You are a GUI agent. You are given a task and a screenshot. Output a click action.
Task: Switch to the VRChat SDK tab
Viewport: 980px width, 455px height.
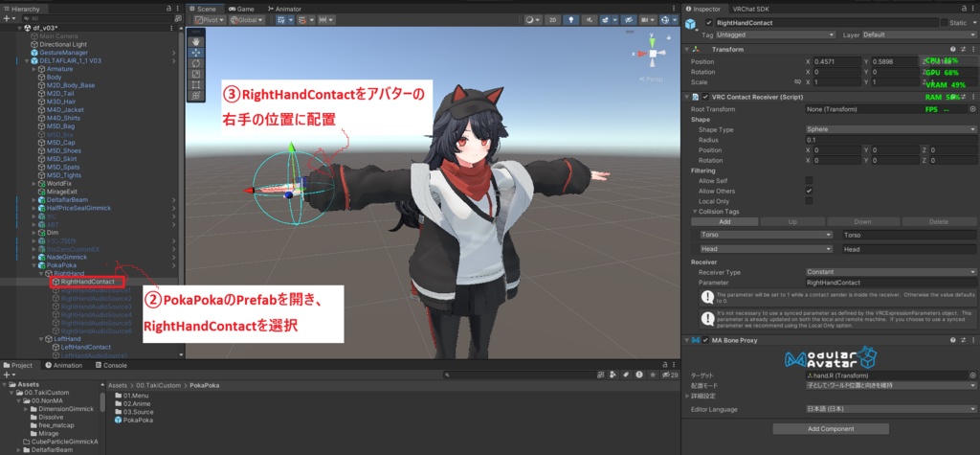tap(752, 9)
